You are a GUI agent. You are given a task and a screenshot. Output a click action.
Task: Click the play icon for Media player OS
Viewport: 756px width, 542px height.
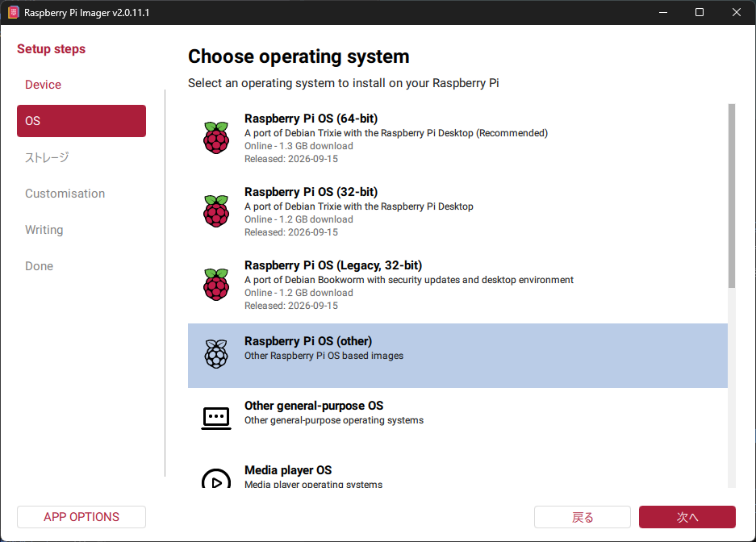click(x=216, y=478)
